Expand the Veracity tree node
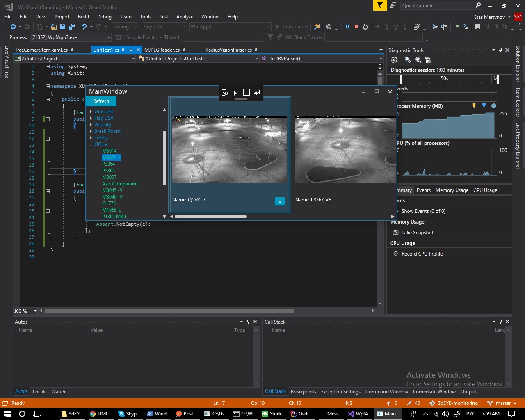Image resolution: width=525 pixels, height=420 pixels. (91, 125)
